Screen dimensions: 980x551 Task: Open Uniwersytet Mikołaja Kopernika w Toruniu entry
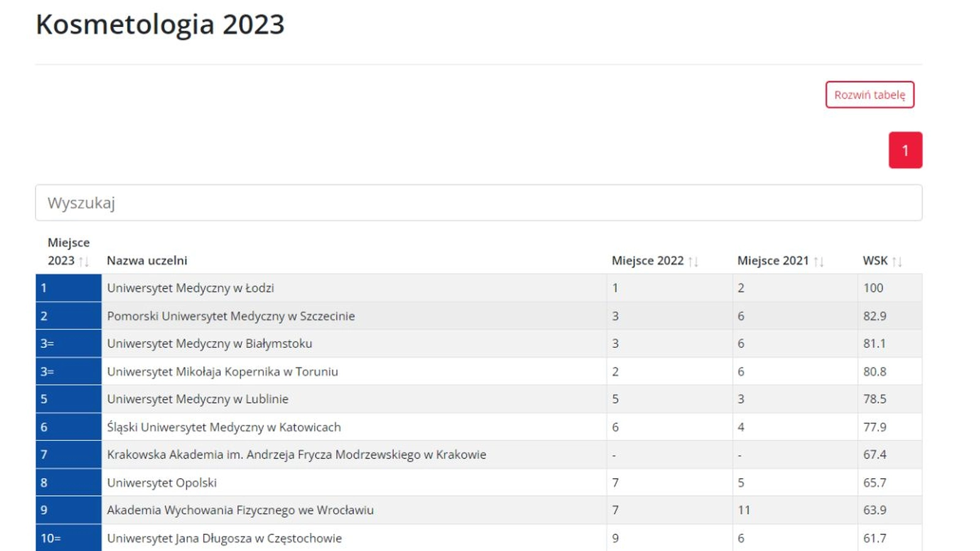222,372
